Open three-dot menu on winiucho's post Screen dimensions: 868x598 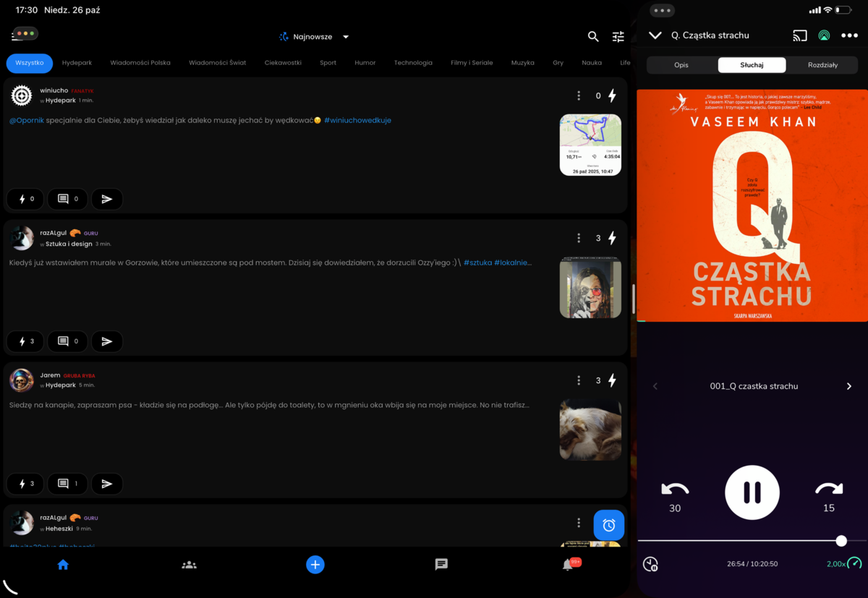(579, 95)
